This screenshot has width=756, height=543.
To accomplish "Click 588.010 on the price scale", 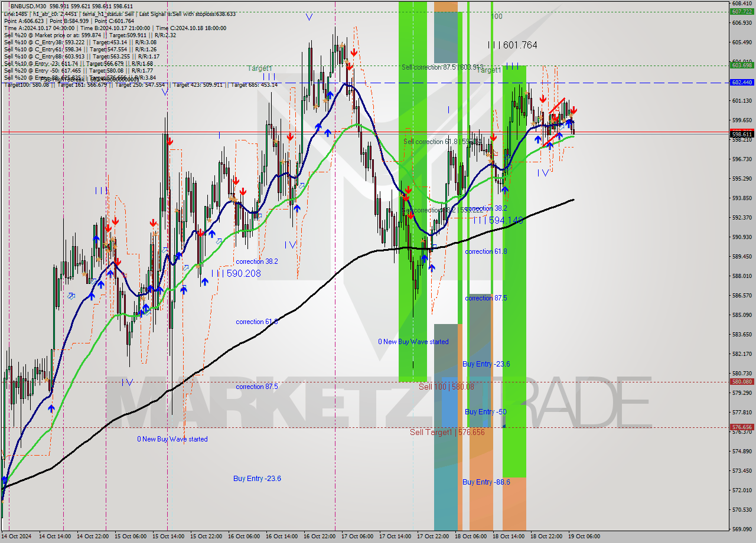I will (x=742, y=276).
